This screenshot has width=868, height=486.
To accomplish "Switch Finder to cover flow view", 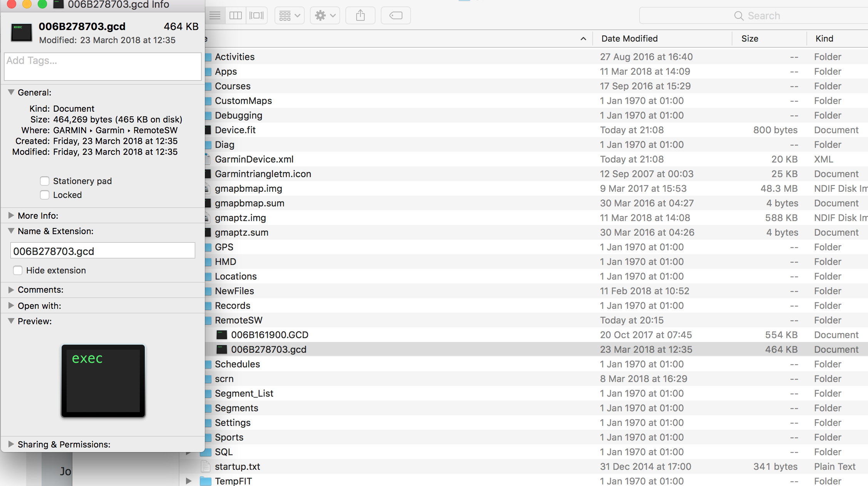I will [256, 15].
